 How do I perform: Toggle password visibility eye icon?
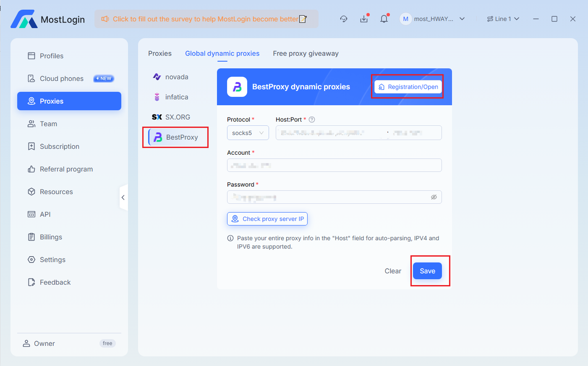coord(434,197)
